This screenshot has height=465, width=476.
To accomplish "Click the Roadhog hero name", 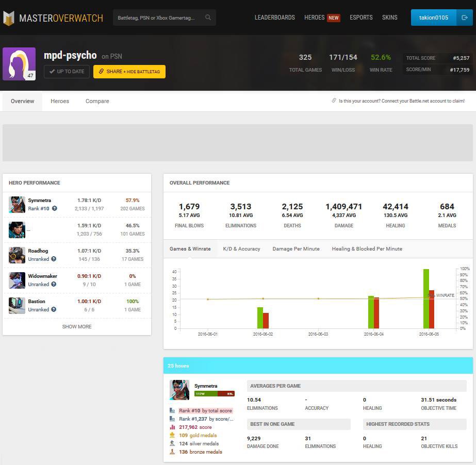I will tap(38, 251).
